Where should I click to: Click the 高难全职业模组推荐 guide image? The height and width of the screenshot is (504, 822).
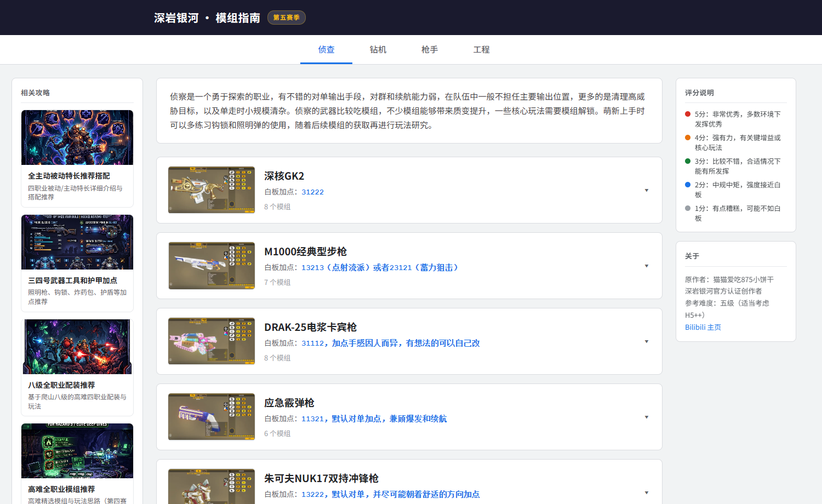pyautogui.click(x=77, y=451)
